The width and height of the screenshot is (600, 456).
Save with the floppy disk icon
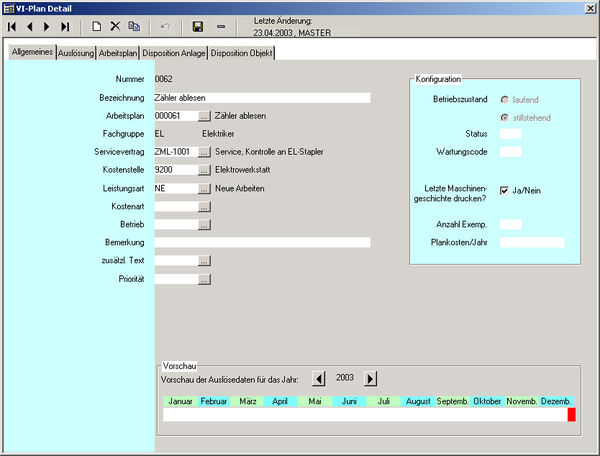(198, 27)
